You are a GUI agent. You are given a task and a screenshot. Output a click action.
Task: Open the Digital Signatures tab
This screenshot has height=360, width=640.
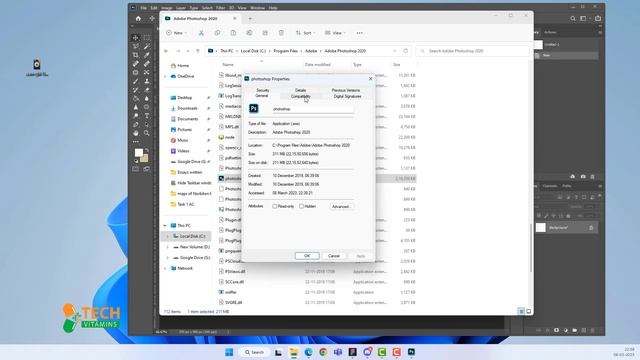(x=347, y=96)
